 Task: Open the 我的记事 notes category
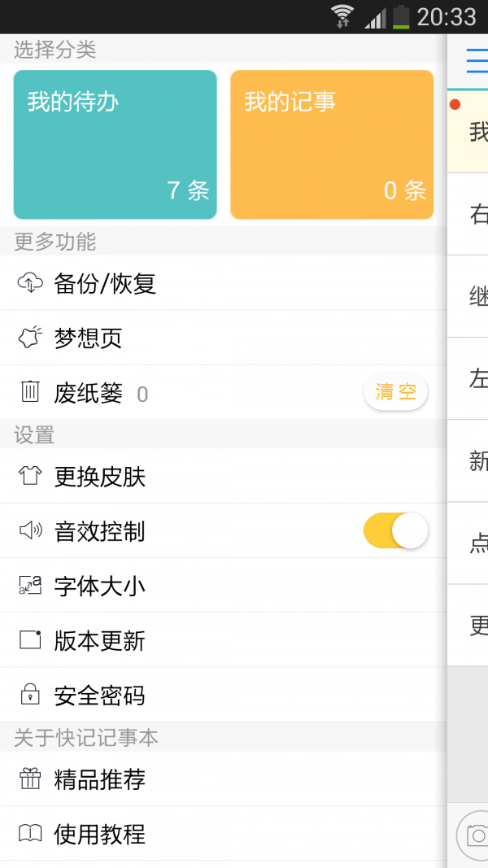tap(332, 145)
